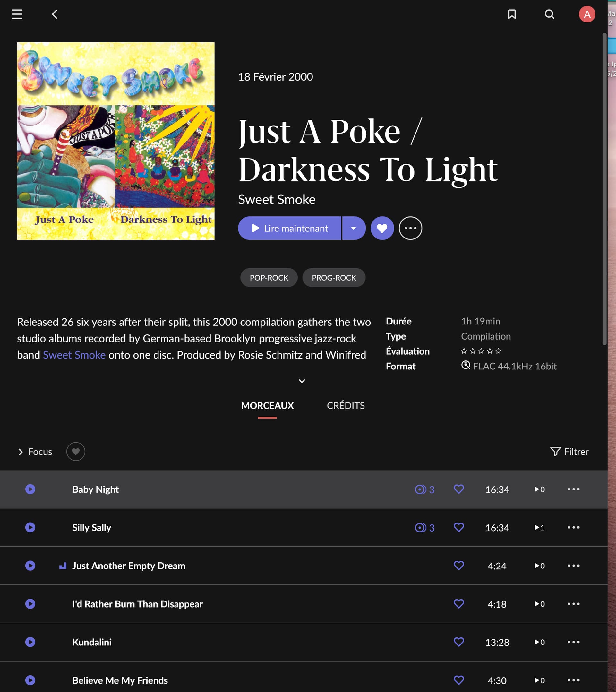
Task: Toggle album favorite heart button
Action: [382, 228]
